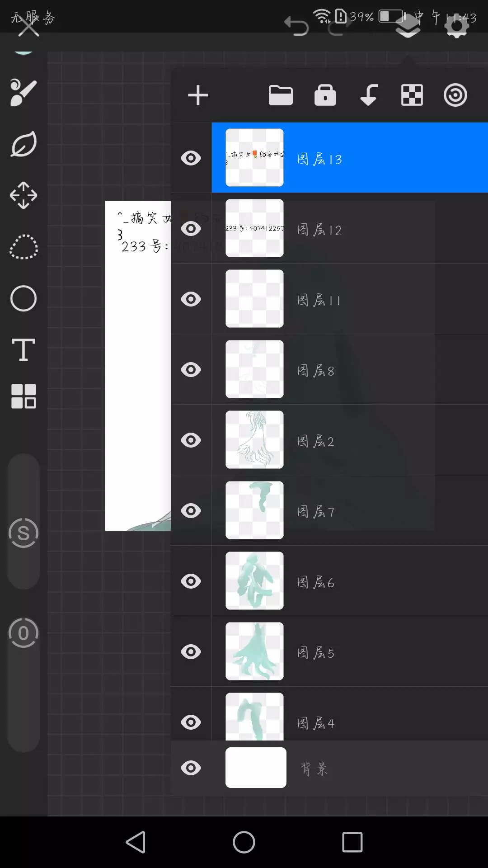Select layer 图层12 in the list
The height and width of the screenshot is (868, 488).
(350, 228)
